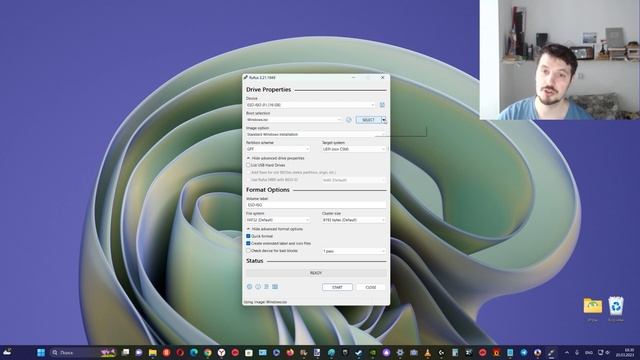Open the taskbar clock and date

pos(625,353)
